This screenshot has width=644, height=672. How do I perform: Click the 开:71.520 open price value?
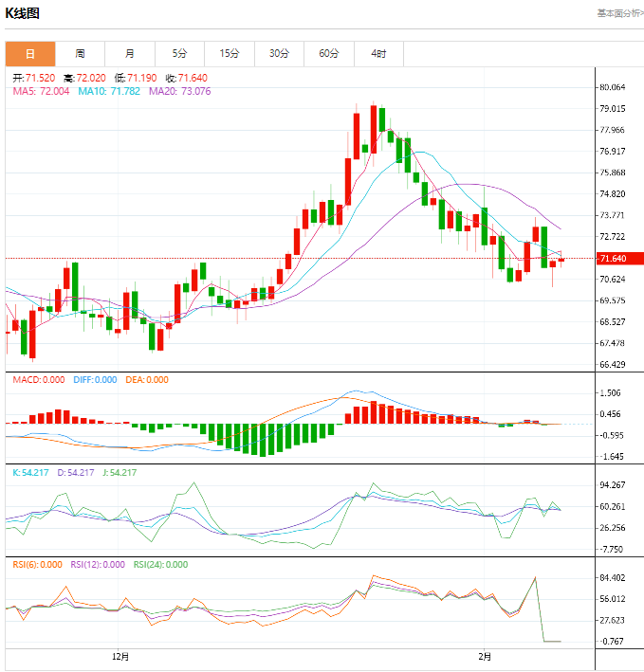34,78
